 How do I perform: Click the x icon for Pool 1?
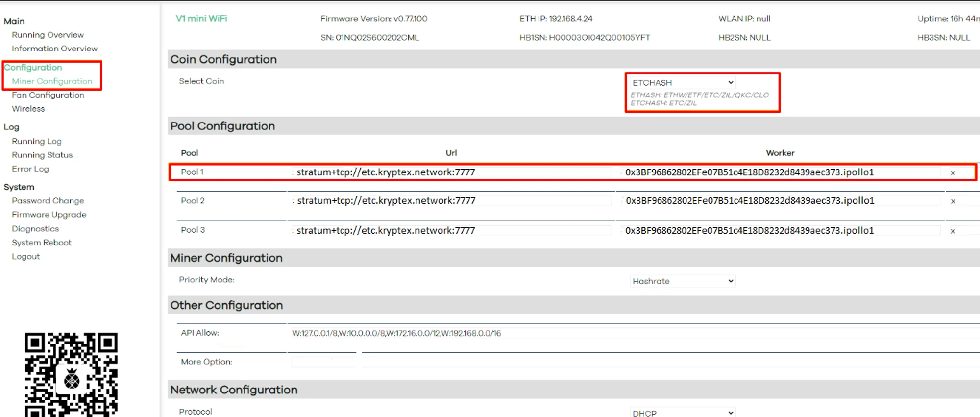click(x=952, y=173)
